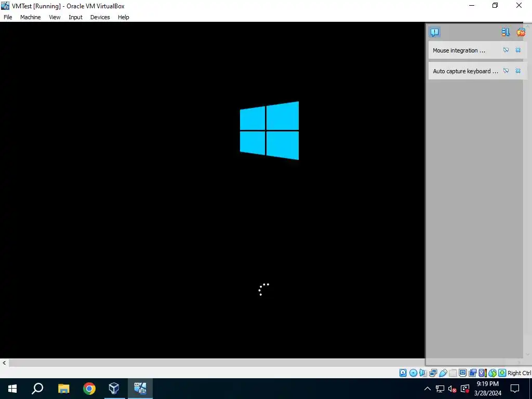
Task: Click the CPU virtualization V status icon
Action: point(483,373)
